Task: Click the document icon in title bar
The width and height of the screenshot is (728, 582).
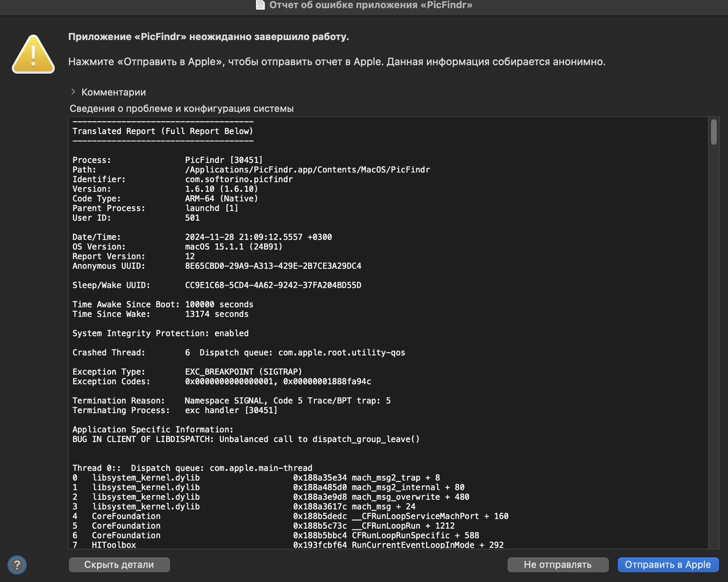Action: [x=261, y=5]
